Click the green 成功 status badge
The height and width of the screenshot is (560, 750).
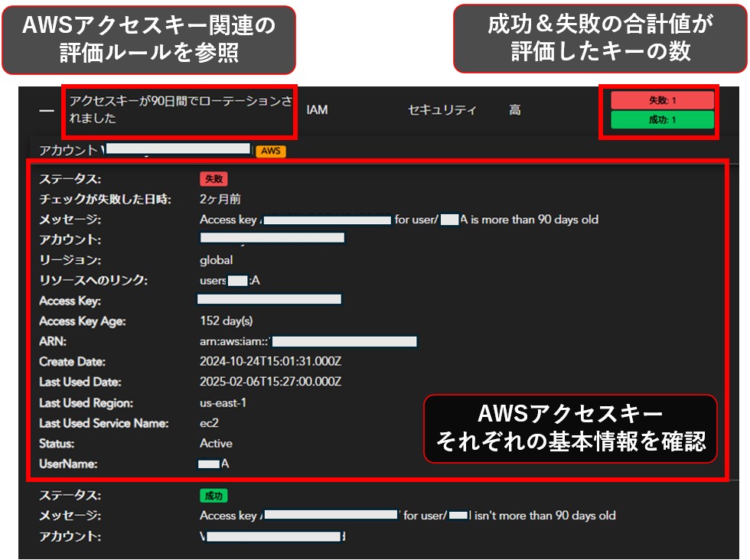pyautogui.click(x=214, y=496)
